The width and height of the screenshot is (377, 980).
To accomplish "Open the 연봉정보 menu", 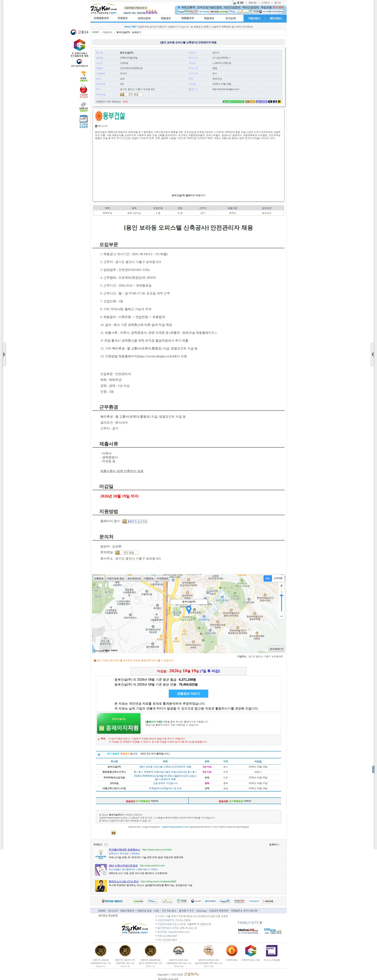I will pyautogui.click(x=166, y=18).
